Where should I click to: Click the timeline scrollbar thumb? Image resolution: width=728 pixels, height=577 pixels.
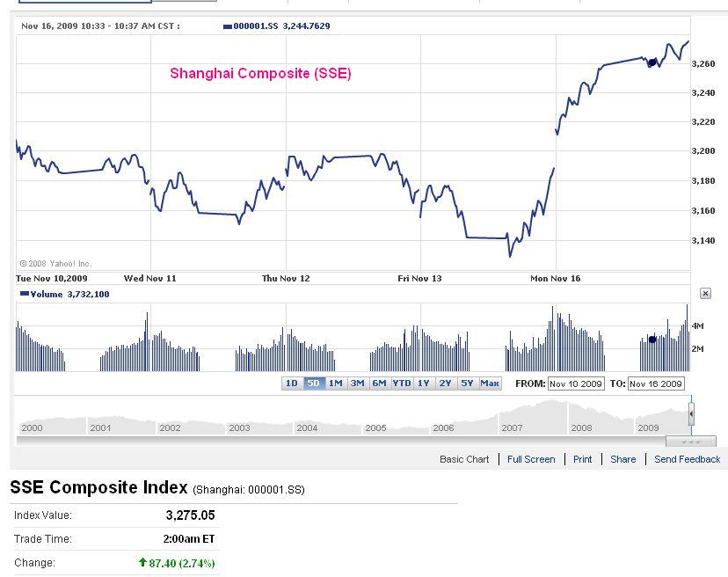[x=690, y=441]
